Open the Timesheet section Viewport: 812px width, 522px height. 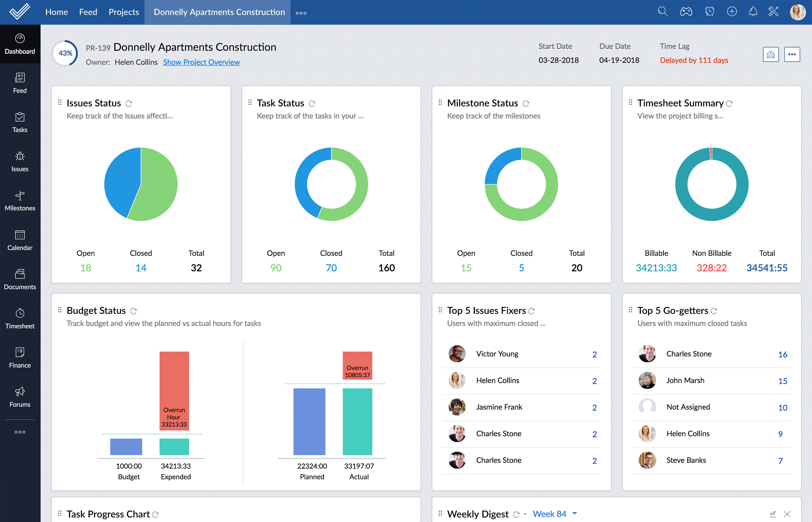point(20,318)
